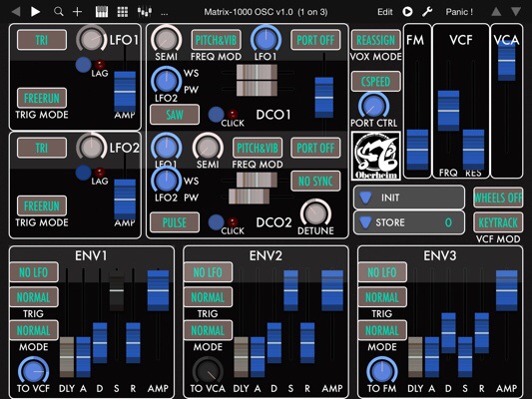
Task: Click the LFO2 rate knob
Action: [92, 148]
